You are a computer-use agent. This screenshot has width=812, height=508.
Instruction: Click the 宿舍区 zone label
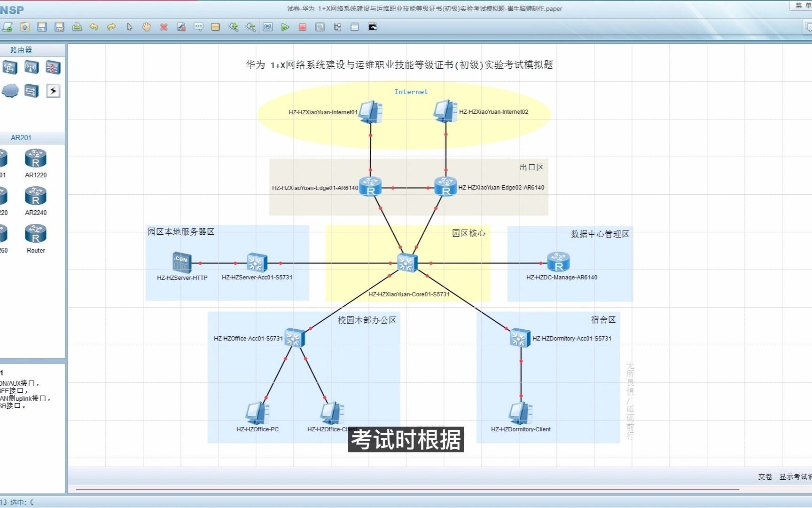(603, 319)
